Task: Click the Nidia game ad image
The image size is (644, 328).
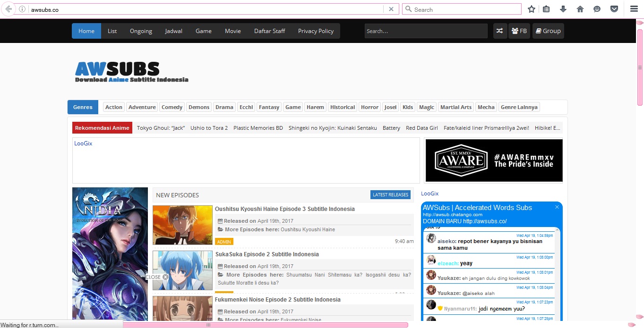Action: click(x=110, y=253)
